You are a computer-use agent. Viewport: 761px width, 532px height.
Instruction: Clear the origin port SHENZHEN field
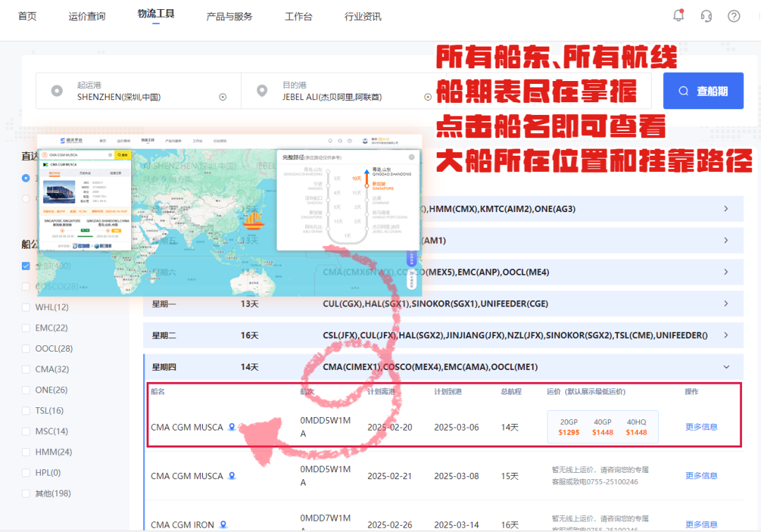223,97
